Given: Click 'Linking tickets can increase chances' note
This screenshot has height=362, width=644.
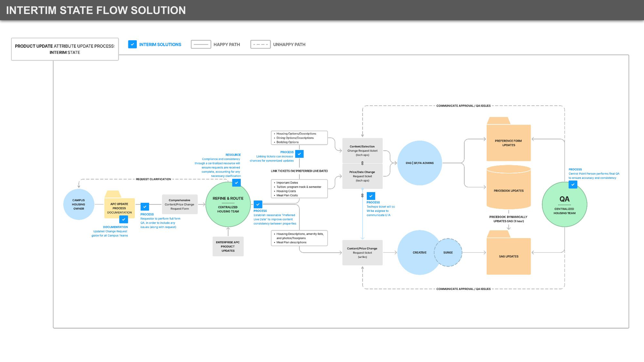Looking at the screenshot, I should click(272, 156).
